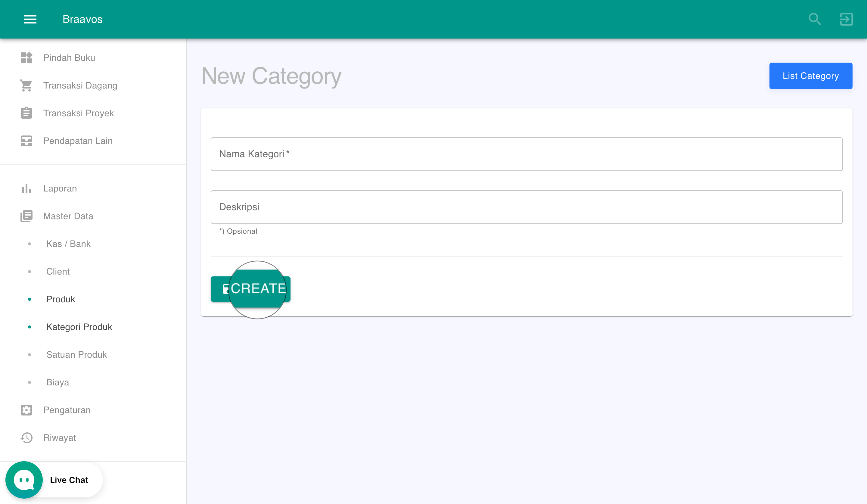Click the Pindah Buku widgets icon
This screenshot has height=504, width=867.
[x=26, y=58]
